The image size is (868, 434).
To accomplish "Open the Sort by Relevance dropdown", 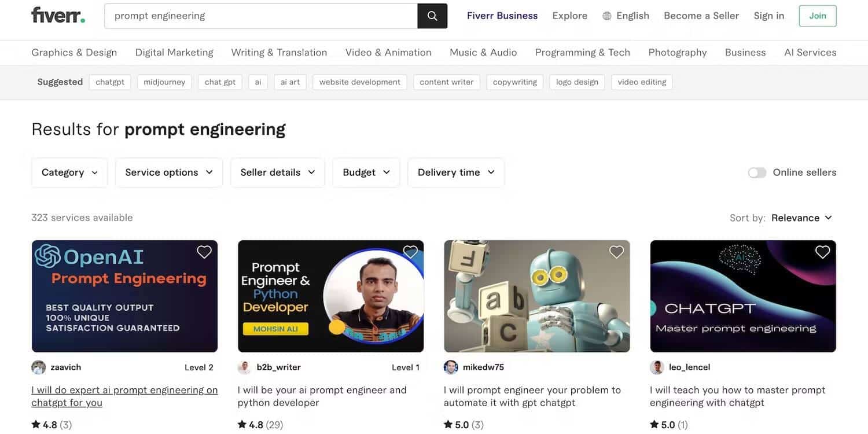I will coord(801,218).
